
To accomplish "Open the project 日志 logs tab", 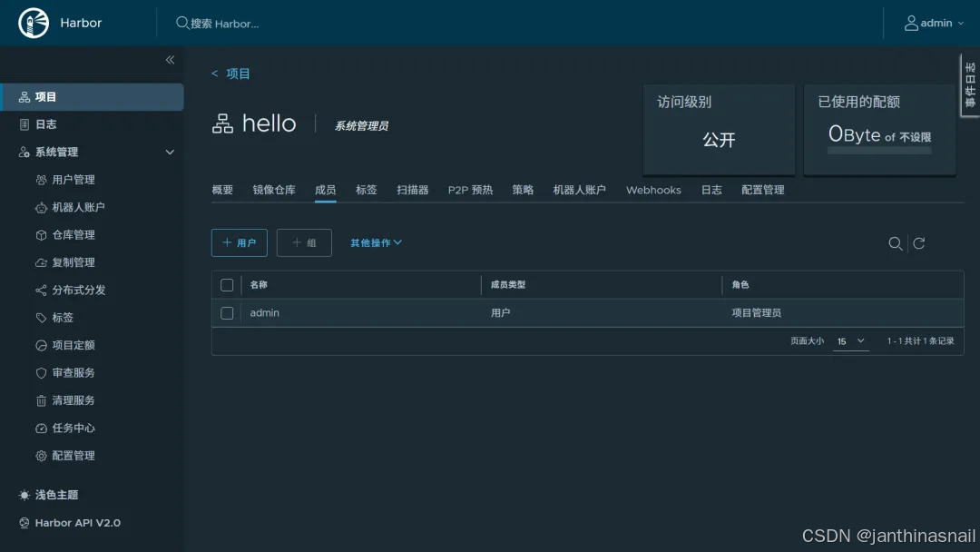I will click(711, 190).
